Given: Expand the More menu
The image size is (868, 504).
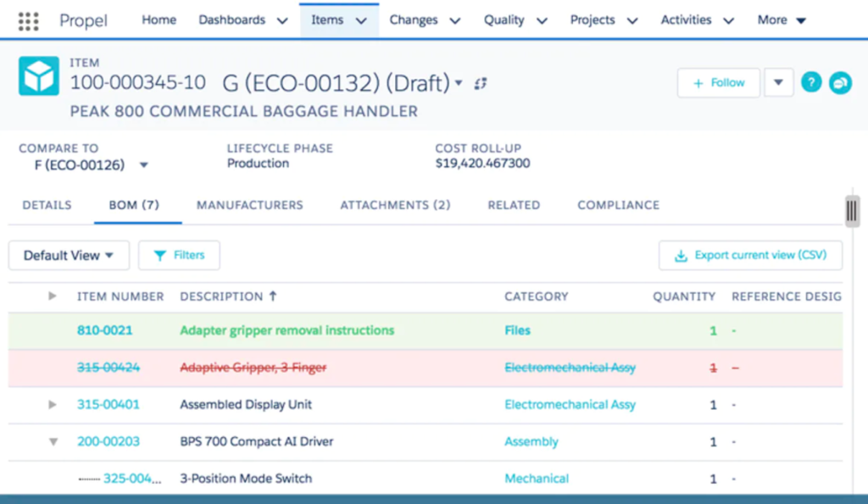Looking at the screenshot, I should pyautogui.click(x=782, y=20).
